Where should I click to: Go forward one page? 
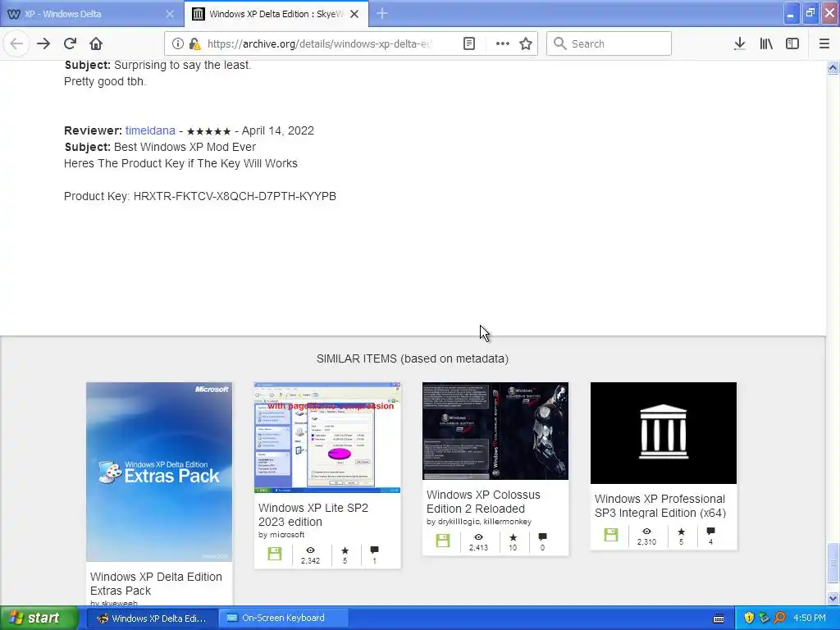click(43, 43)
